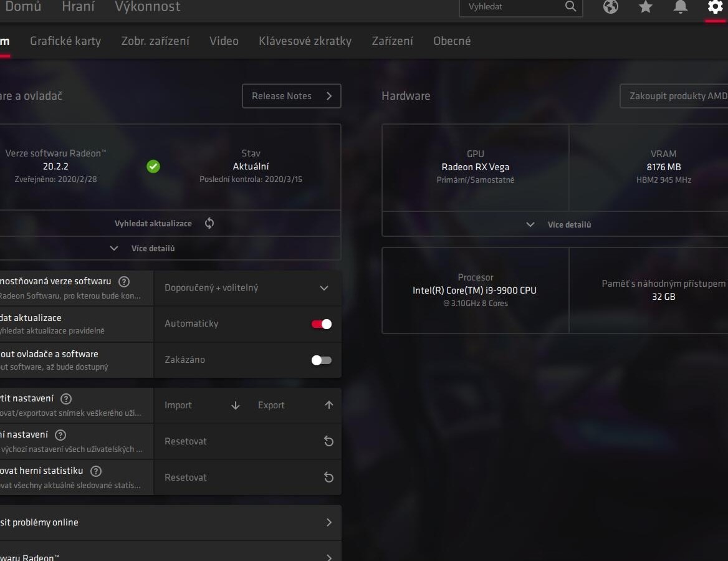The height and width of the screenshot is (561, 728).
Task: Expand Více detailů under Hardware
Action: point(559,225)
